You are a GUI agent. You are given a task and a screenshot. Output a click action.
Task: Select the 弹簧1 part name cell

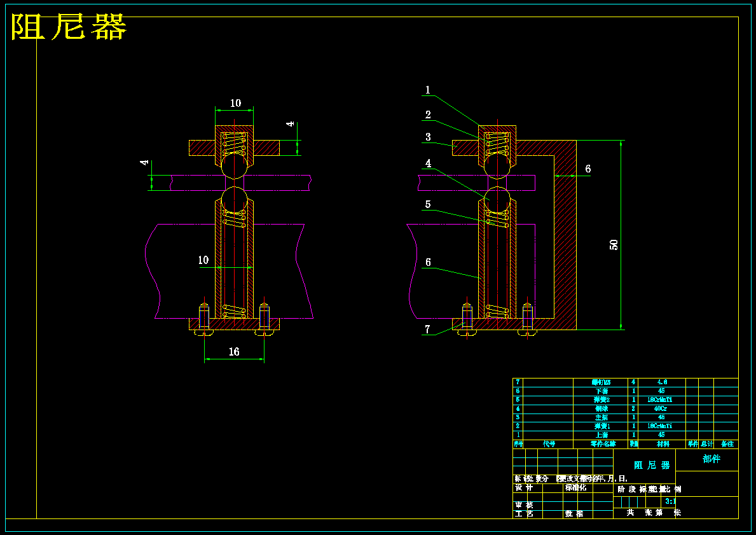pos(601,426)
